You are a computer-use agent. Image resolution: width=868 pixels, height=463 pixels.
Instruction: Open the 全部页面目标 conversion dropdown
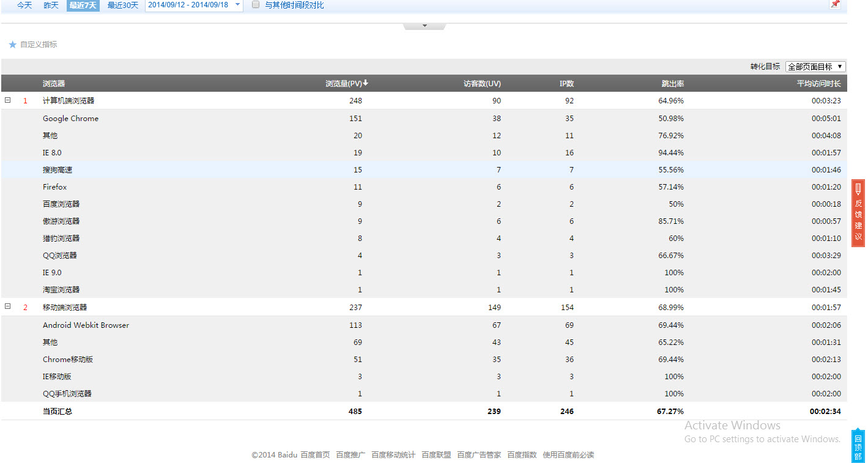tap(815, 67)
